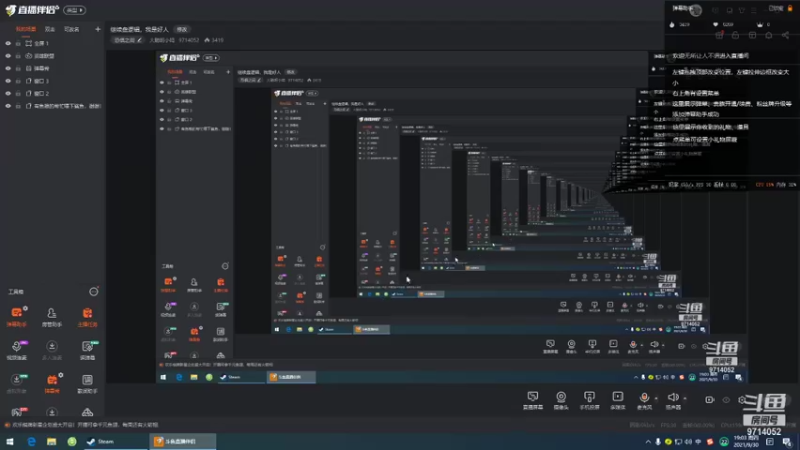Mute the 麦克风 microphone
This screenshot has height=450, width=800.
pyautogui.click(x=644, y=400)
